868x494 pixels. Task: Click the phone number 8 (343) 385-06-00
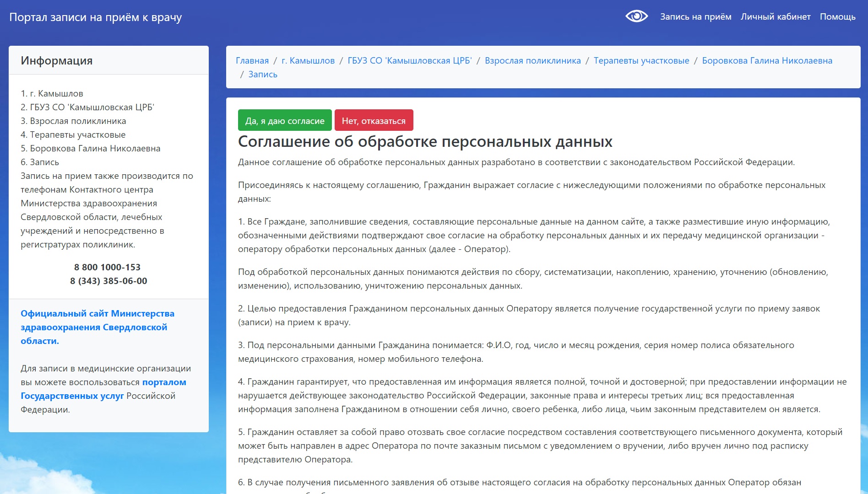click(108, 281)
